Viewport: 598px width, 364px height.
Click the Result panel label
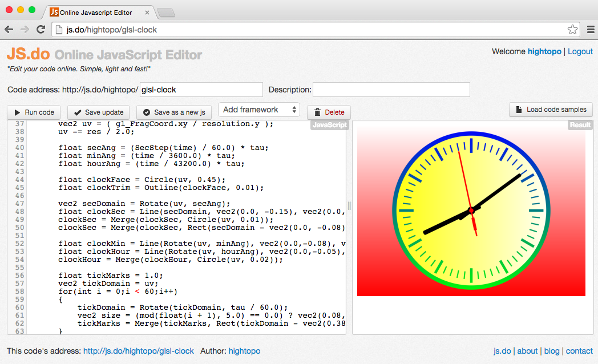point(580,125)
